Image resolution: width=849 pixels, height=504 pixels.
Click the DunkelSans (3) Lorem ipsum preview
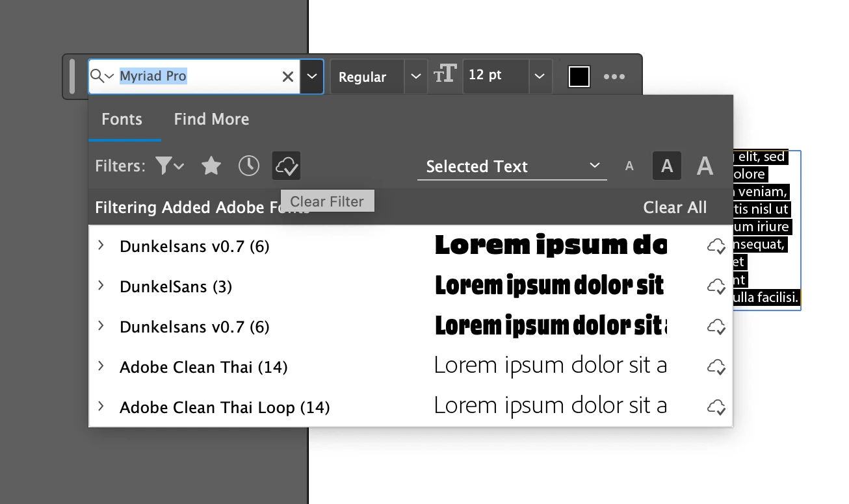pyautogui.click(x=550, y=286)
